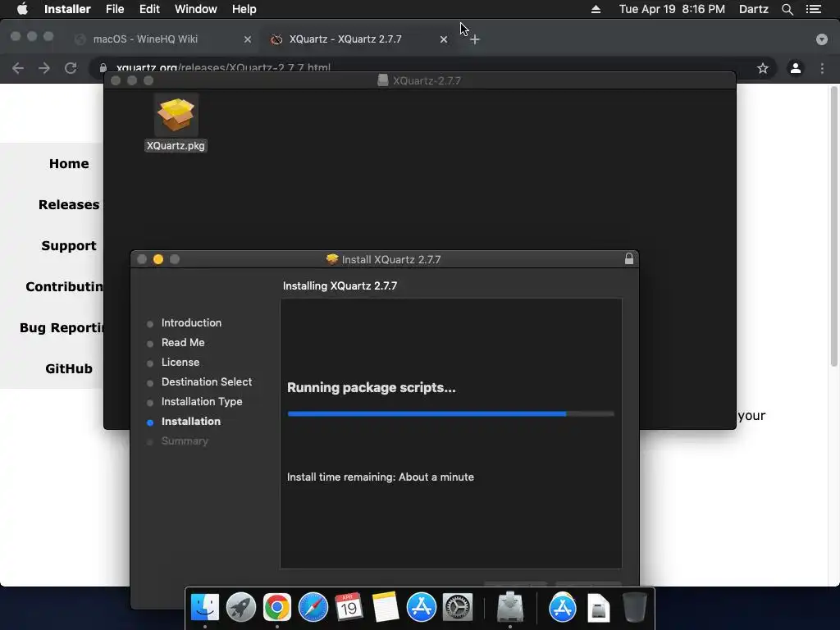The height and width of the screenshot is (630, 840).
Task: Close the macOS - WineHQ Wiki tab
Action: pos(248,39)
